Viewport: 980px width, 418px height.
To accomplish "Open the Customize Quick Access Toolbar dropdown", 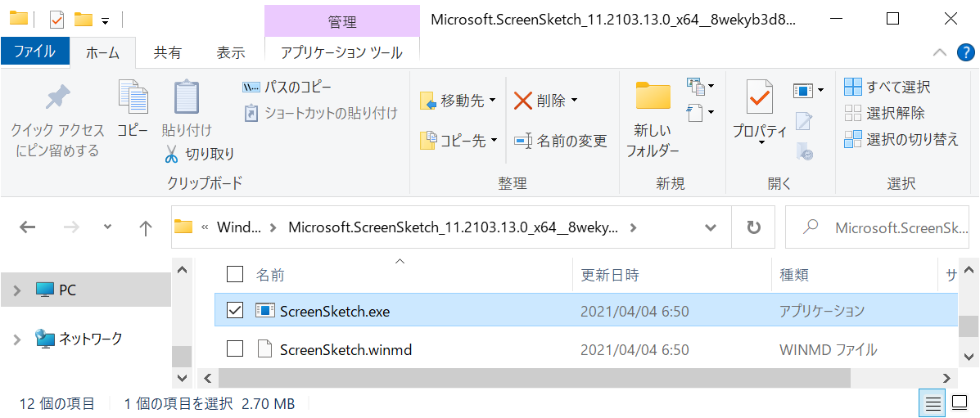I will point(105,20).
